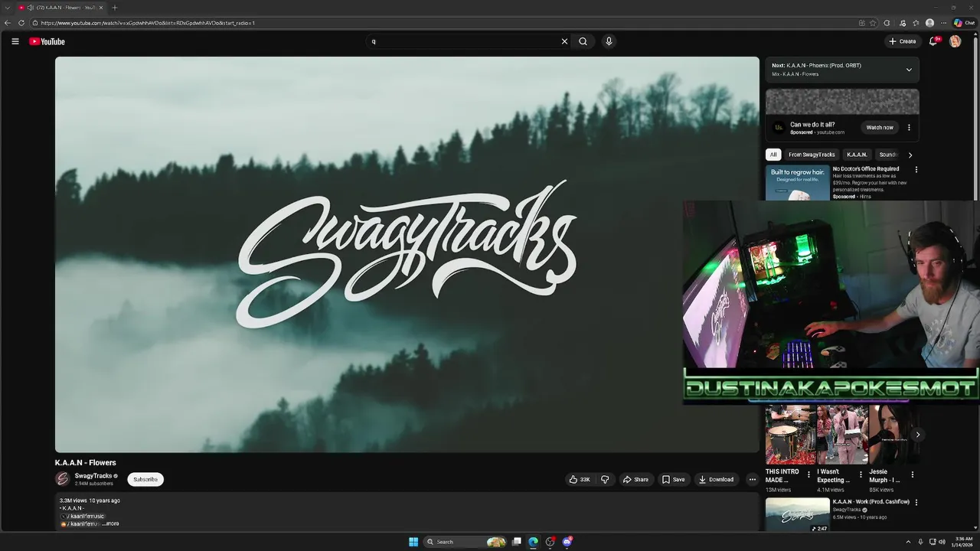Viewport: 980px width, 551px height.
Task: Open K.A.A.N - Work video title
Action: 871,502
